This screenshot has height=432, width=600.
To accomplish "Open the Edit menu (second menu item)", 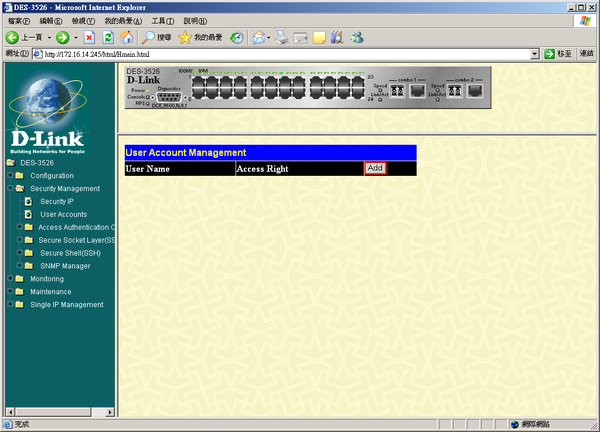I will tap(51, 21).
